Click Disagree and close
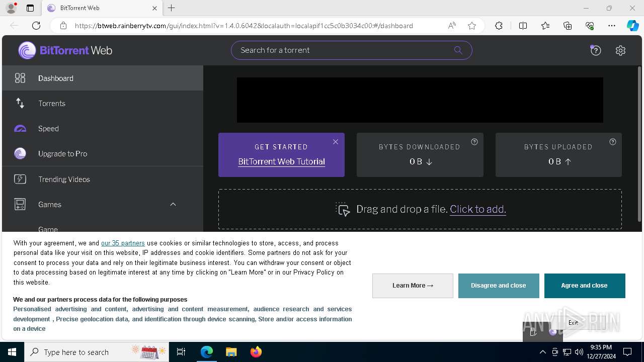The width and height of the screenshot is (644, 362). point(499,286)
